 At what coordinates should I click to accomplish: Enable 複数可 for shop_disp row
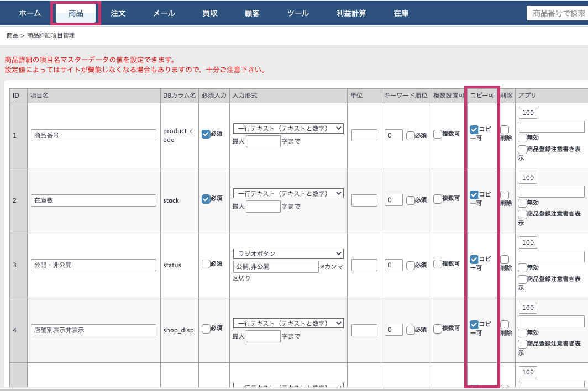coord(437,329)
